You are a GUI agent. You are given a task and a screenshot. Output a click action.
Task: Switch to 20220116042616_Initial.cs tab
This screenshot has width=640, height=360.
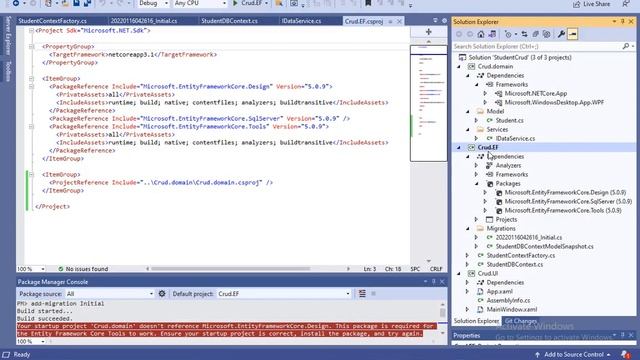pos(144,21)
